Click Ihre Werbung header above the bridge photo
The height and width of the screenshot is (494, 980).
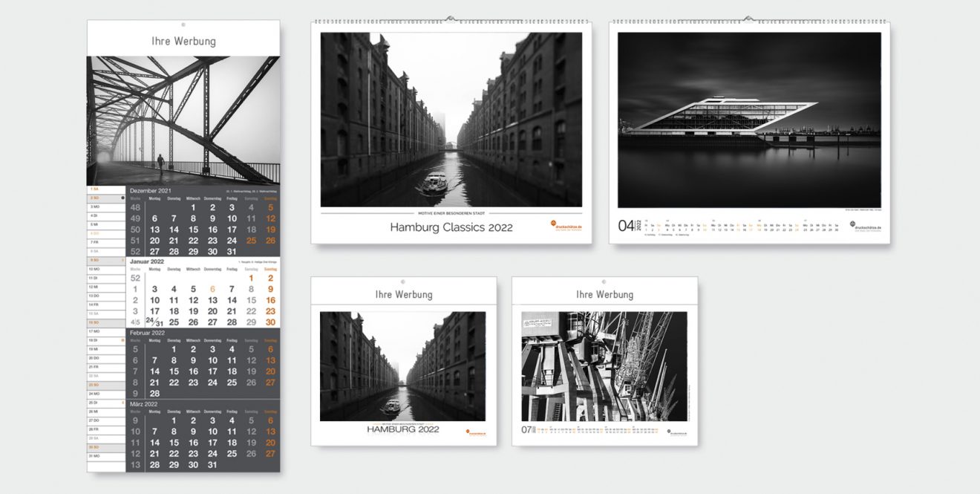(183, 42)
